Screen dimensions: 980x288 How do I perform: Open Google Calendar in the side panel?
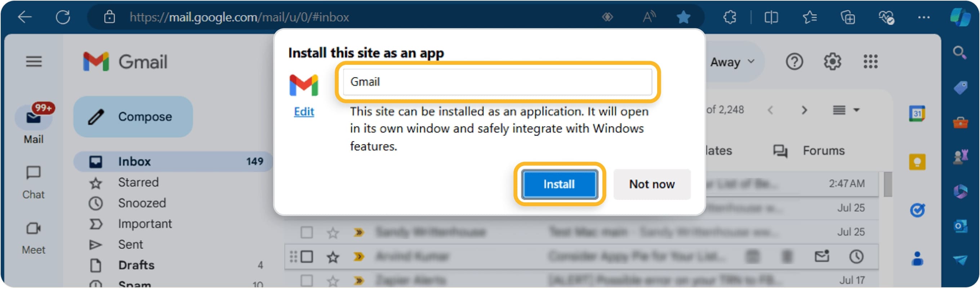click(917, 113)
